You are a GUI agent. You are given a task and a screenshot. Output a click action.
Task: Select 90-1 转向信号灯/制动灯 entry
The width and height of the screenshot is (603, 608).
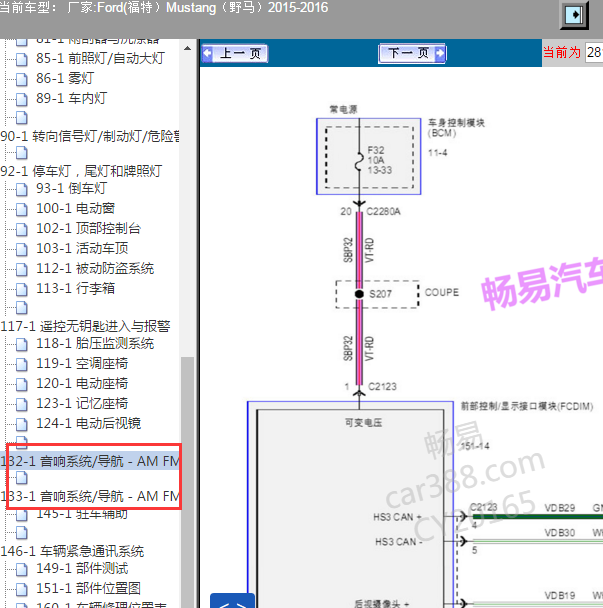point(90,136)
